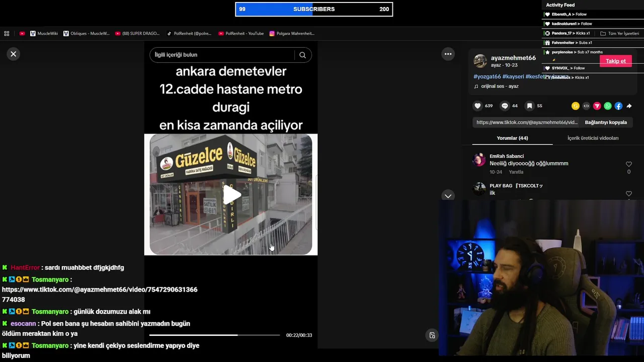644x362 pixels.
Task: Close the TikTok video viewer
Action: pos(14,54)
